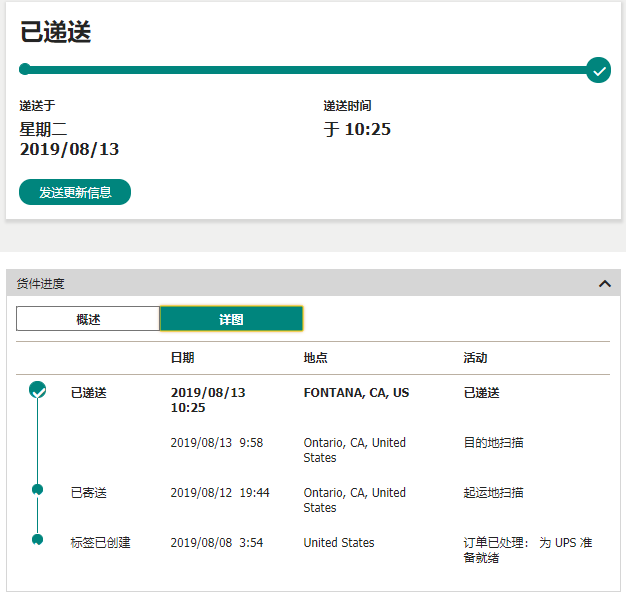
Task: Select the 详图 tab
Action: click(x=231, y=319)
